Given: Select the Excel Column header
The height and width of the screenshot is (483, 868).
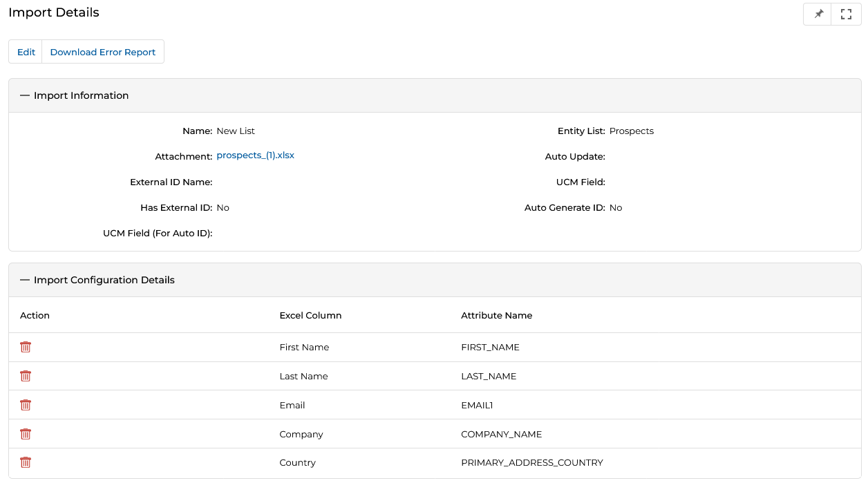Looking at the screenshot, I should [310, 315].
